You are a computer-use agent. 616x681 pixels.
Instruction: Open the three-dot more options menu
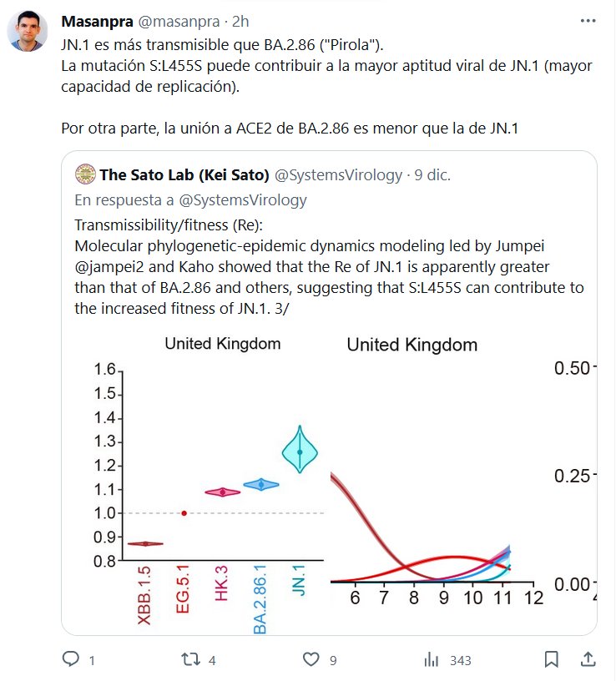tap(588, 20)
